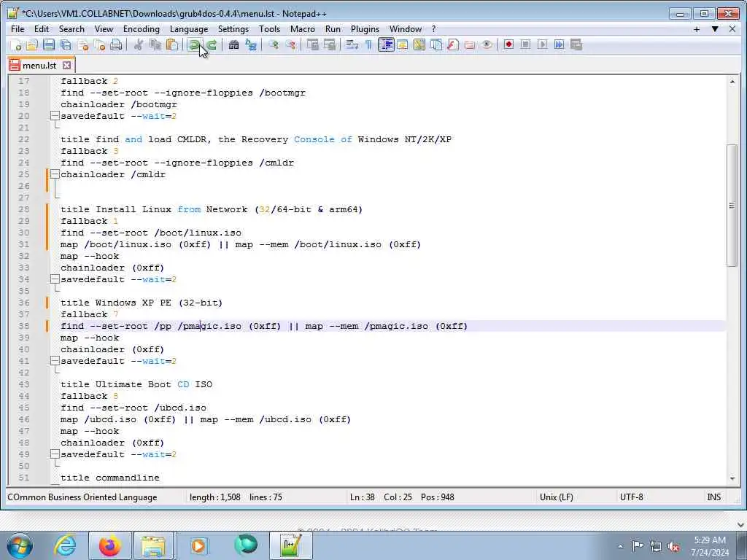Cut the selection with the scissors icon

tap(139, 44)
